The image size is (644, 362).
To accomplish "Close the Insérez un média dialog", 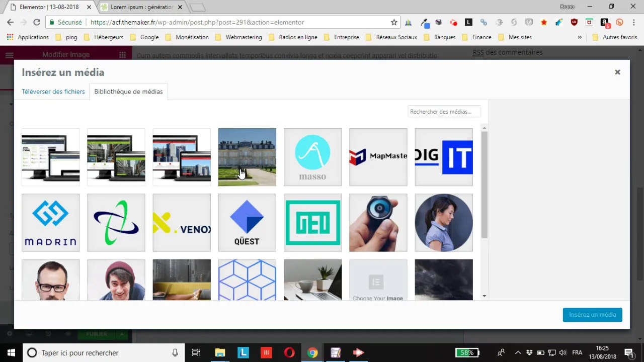I will pos(617,72).
